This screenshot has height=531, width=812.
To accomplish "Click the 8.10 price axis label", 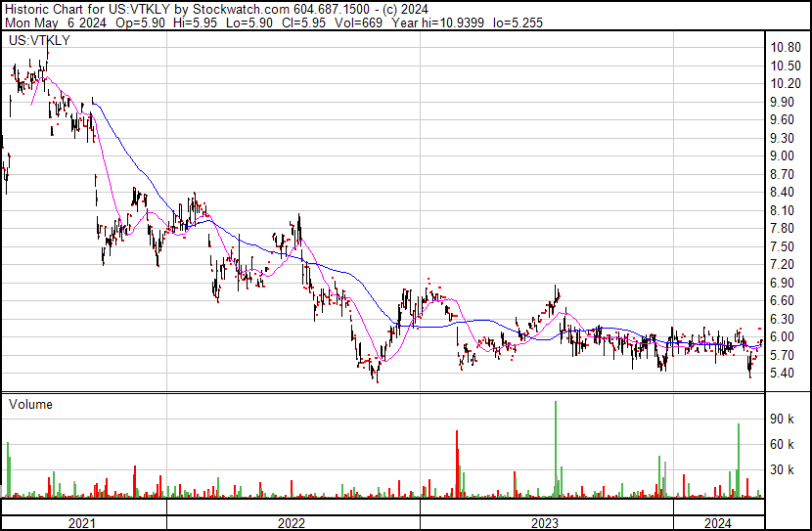I will pos(782,210).
